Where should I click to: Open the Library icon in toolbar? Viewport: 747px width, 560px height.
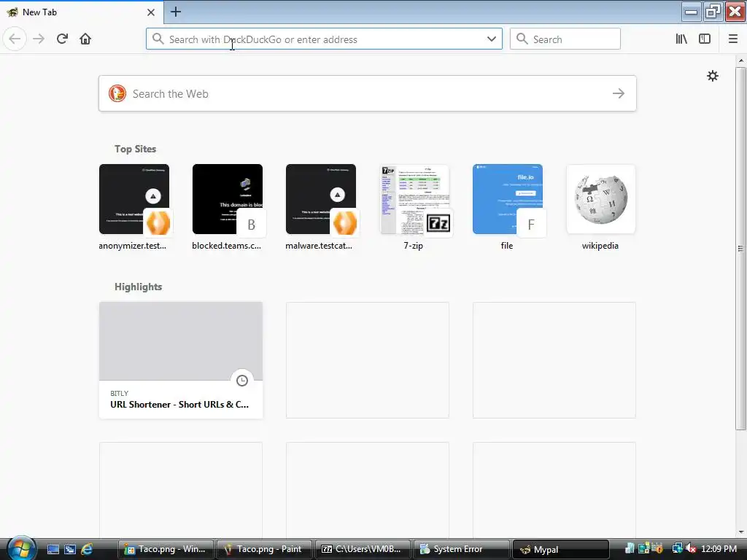coord(681,39)
